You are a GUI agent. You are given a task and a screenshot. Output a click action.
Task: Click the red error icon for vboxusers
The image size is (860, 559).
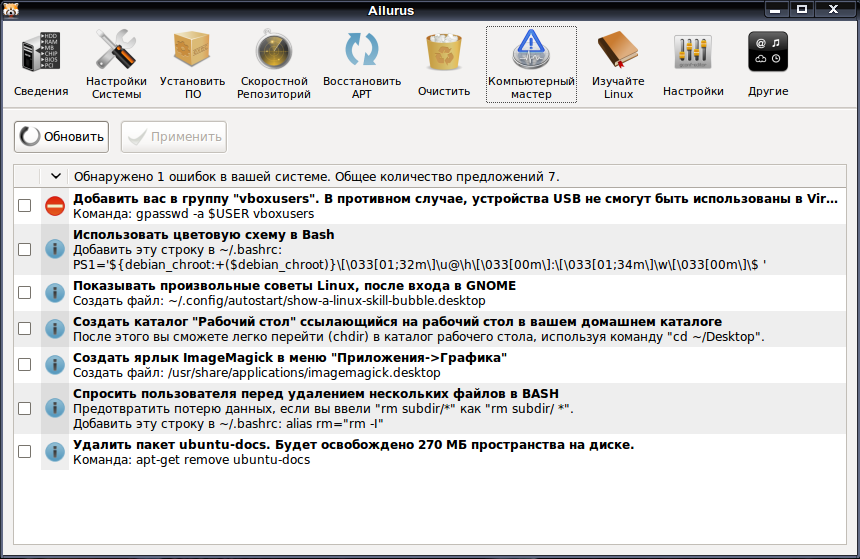pos(55,206)
